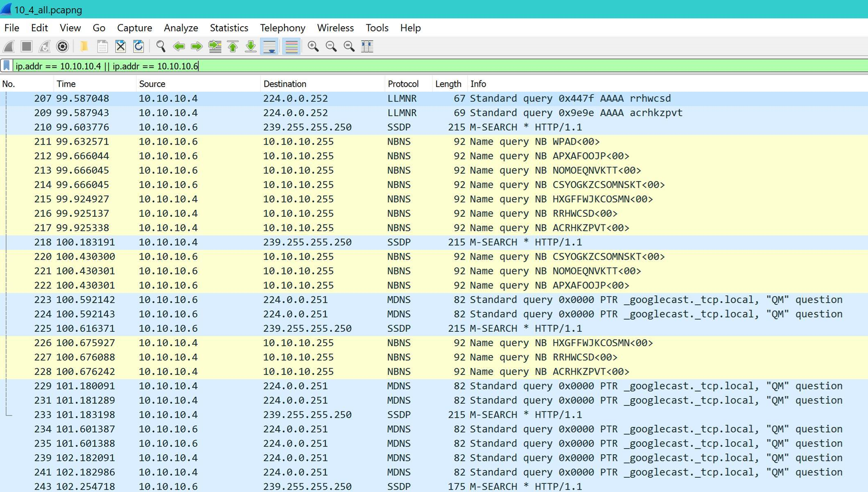868x492 pixels.
Task: Stop the running capture
Action: click(26, 46)
